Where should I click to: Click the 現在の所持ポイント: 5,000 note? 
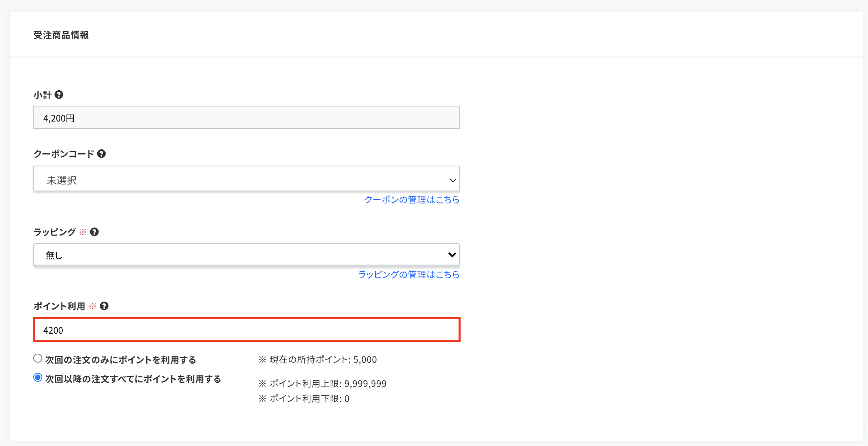tap(318, 360)
